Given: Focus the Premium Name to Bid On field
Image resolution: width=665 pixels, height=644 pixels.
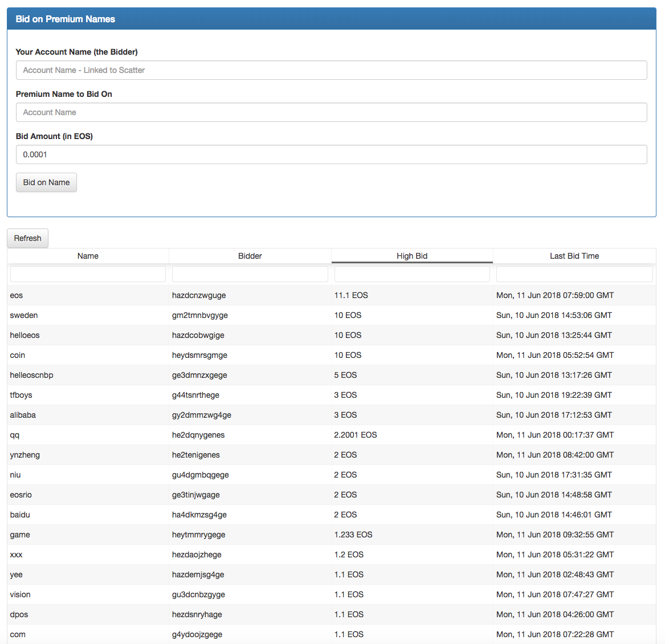Looking at the screenshot, I should coord(332,112).
